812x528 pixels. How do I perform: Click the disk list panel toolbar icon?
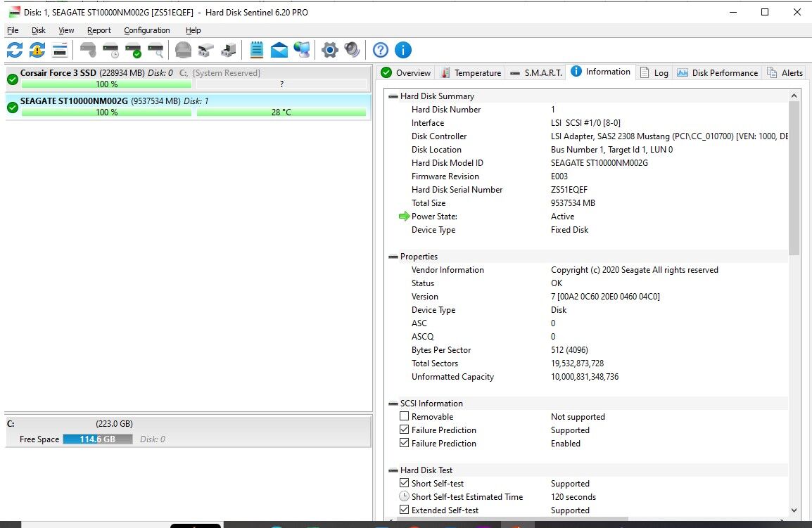coord(60,50)
